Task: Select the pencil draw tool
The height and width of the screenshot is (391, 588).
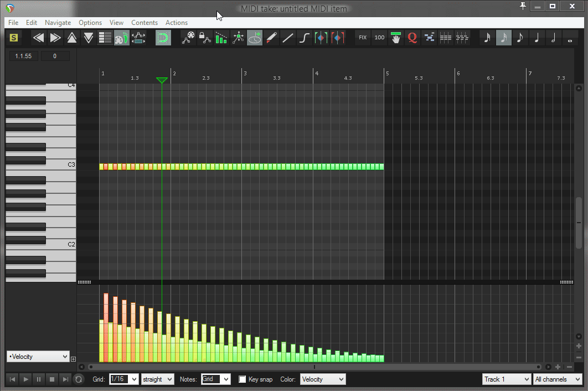Action: [271, 38]
